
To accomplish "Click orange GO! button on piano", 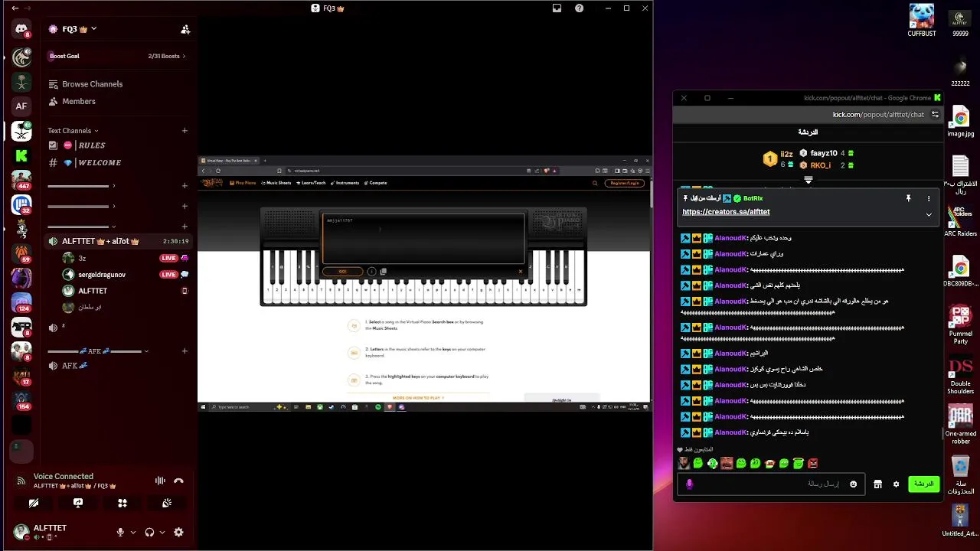I will 342,271.
